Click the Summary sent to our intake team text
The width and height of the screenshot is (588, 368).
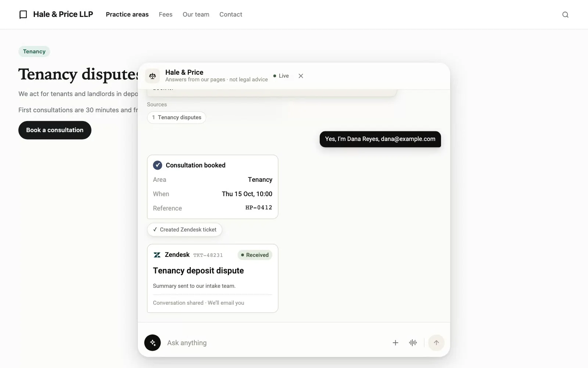click(194, 286)
